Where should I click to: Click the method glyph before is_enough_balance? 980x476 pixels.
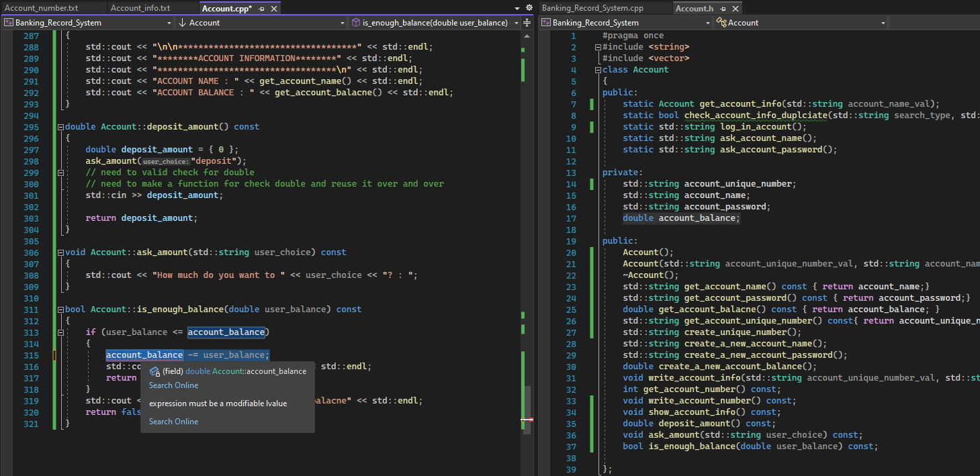[x=355, y=22]
